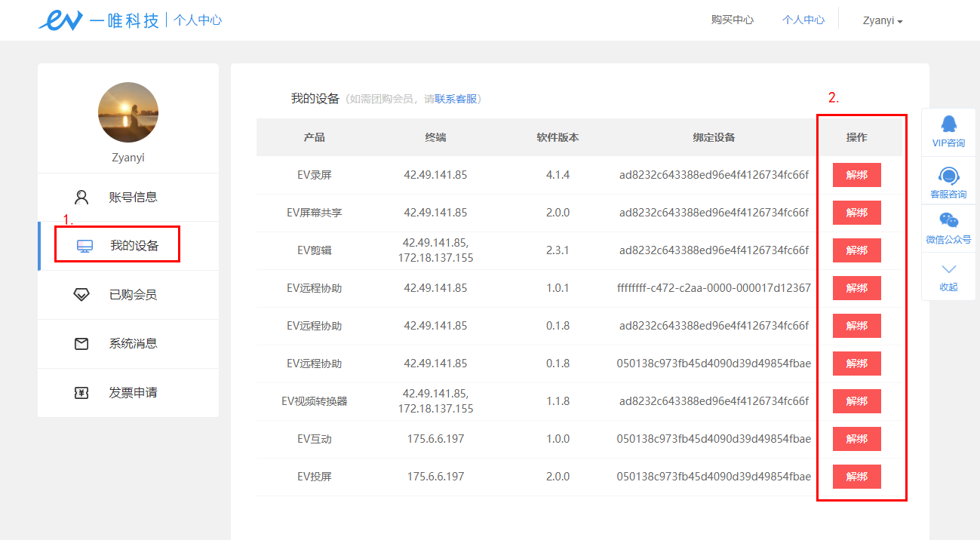Click the 联系客服 link
The height and width of the screenshot is (540, 980).
pos(456,99)
